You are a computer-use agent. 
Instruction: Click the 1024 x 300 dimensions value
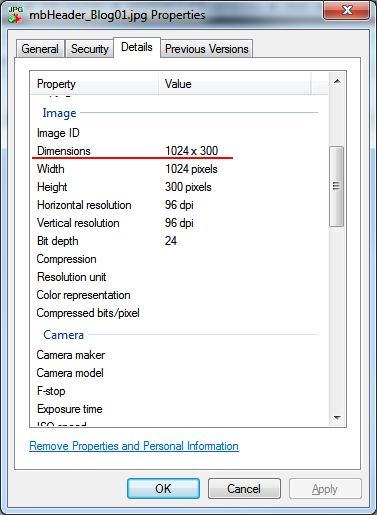[192, 151]
